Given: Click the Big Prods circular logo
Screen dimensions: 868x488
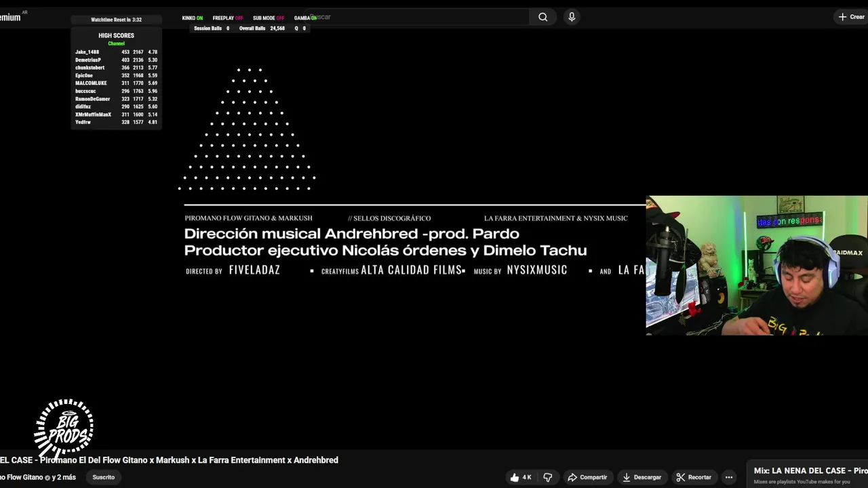Looking at the screenshot, I should pos(64,428).
